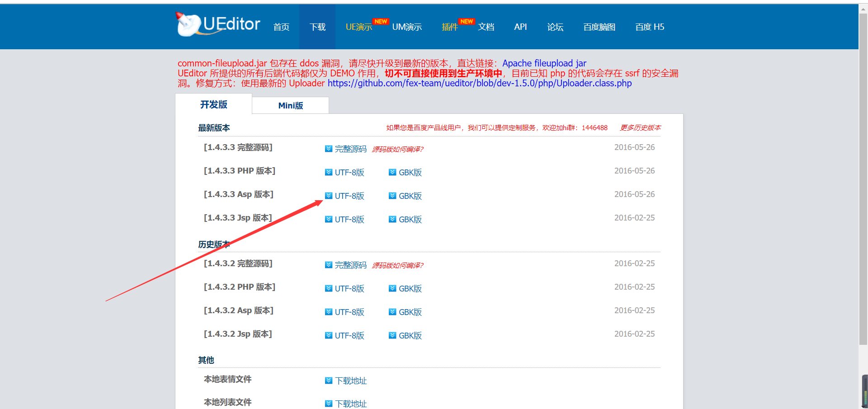The height and width of the screenshot is (409, 868).
Task: Open 源码版如何编译? link for 1.4.3.2
Action: pyautogui.click(x=397, y=265)
